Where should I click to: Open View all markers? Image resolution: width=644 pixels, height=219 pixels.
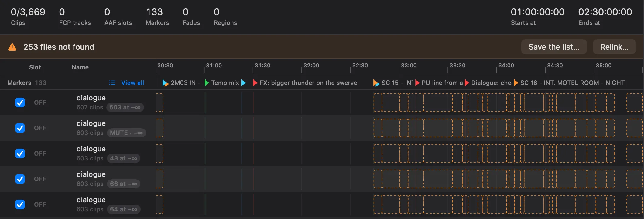coord(132,83)
